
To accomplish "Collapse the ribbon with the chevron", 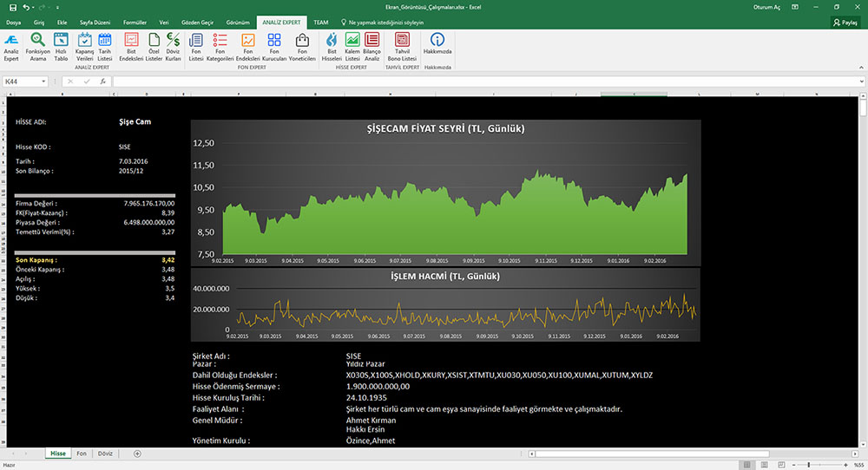I will 861,68.
